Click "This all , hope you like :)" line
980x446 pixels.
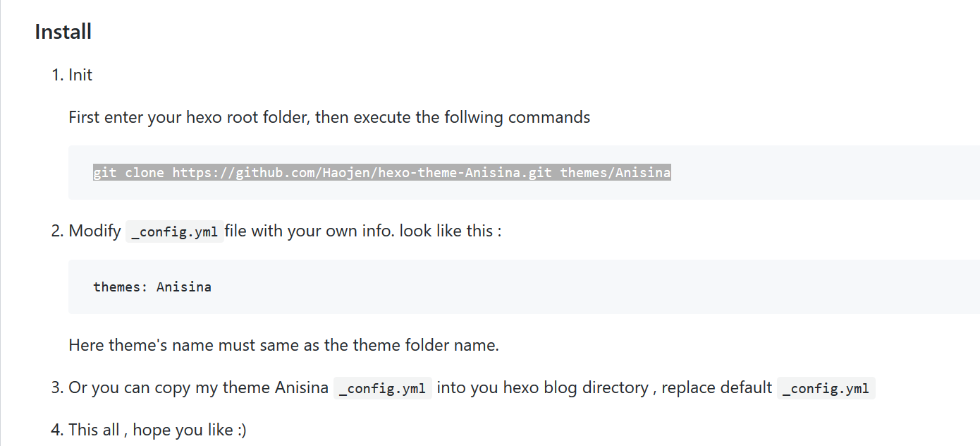(157, 430)
